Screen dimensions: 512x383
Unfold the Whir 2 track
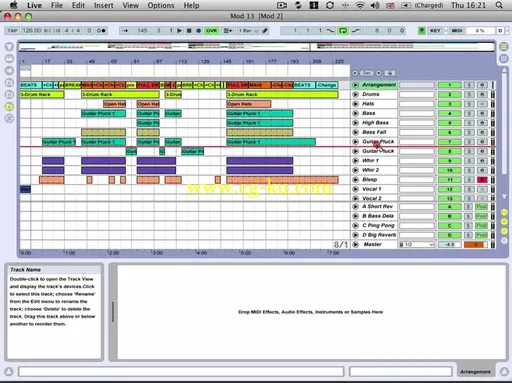point(355,170)
